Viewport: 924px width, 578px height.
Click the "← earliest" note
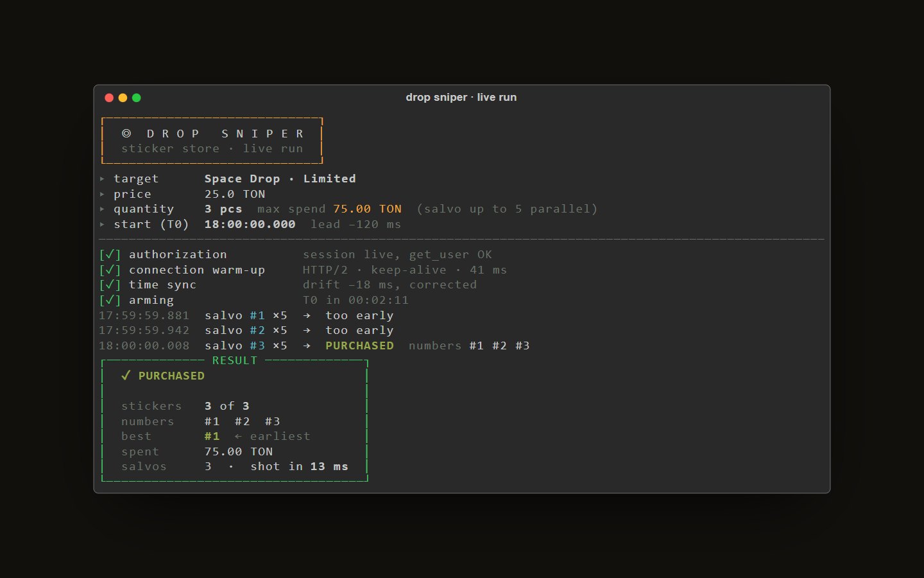[x=273, y=436]
